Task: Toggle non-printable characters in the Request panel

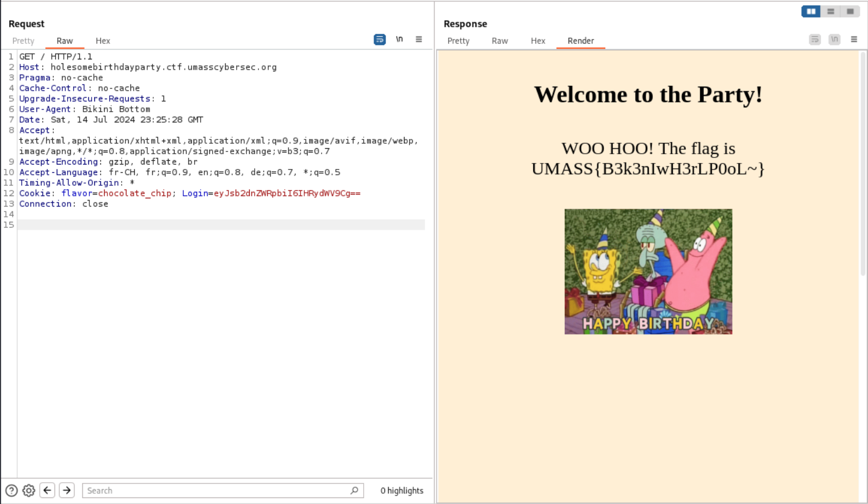Action: [399, 39]
